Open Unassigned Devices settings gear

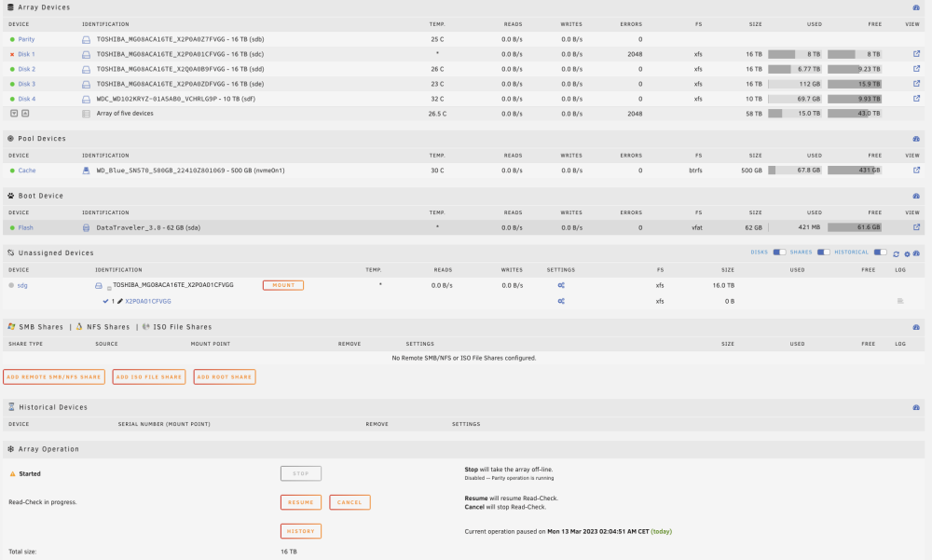pos(907,253)
